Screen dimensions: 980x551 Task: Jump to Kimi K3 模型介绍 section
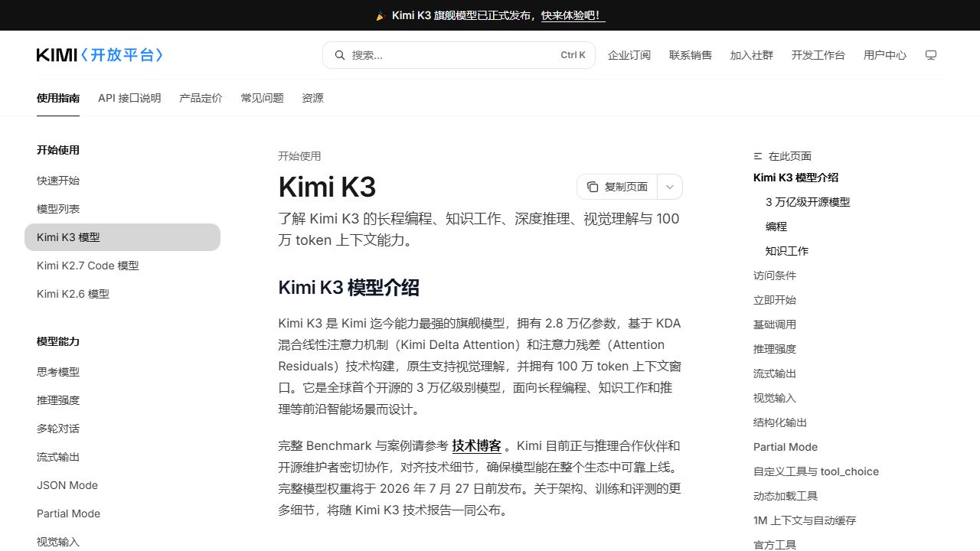click(x=795, y=178)
